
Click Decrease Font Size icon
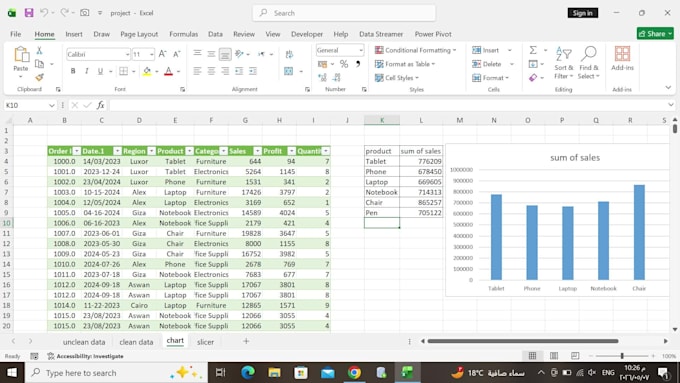(x=177, y=54)
